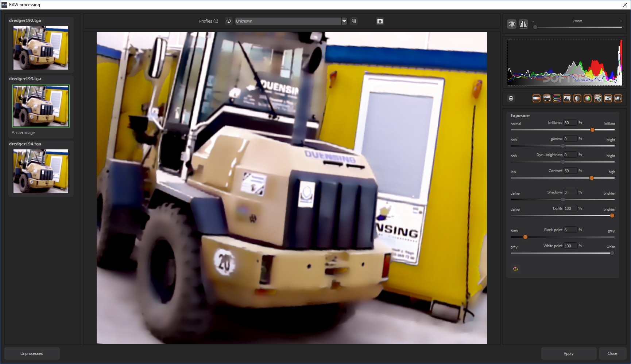
Task: Click the main preview image of the loader
Action: tap(292, 188)
